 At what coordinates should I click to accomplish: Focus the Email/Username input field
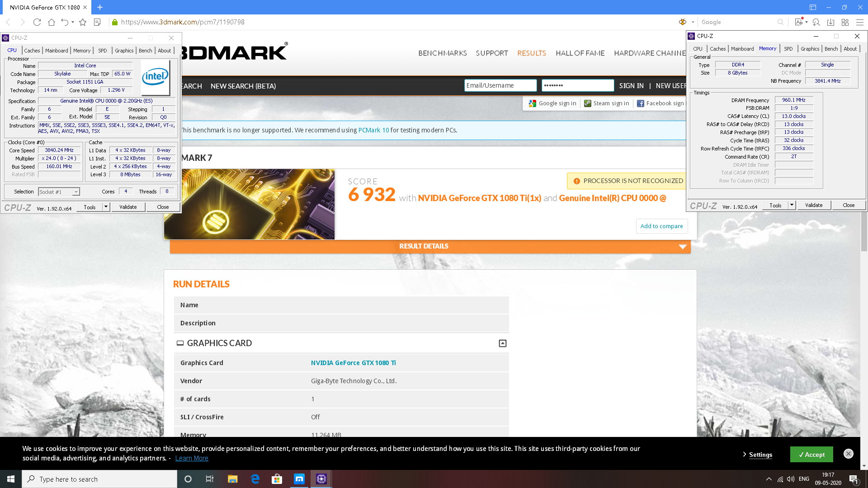coord(500,85)
